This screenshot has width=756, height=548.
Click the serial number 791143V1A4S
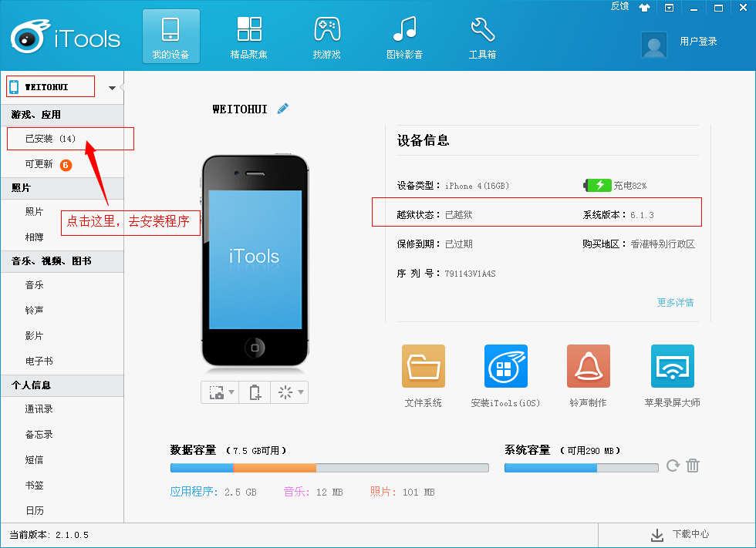click(470, 274)
